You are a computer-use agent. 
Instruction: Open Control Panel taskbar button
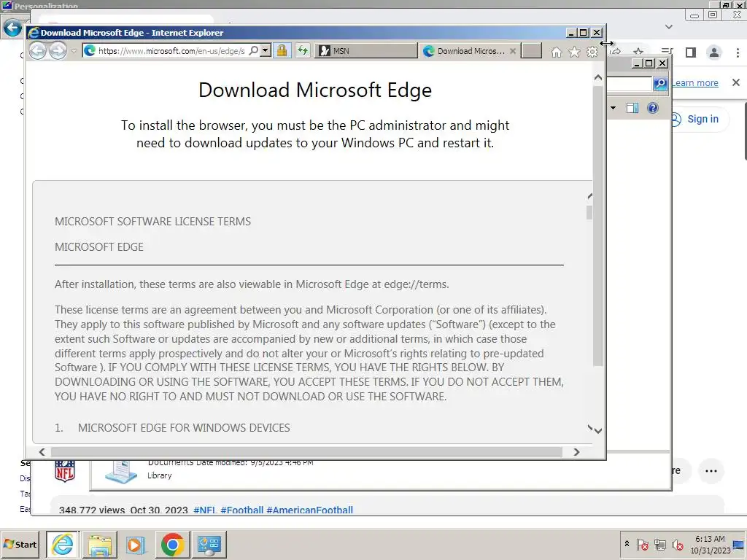pos(209,544)
